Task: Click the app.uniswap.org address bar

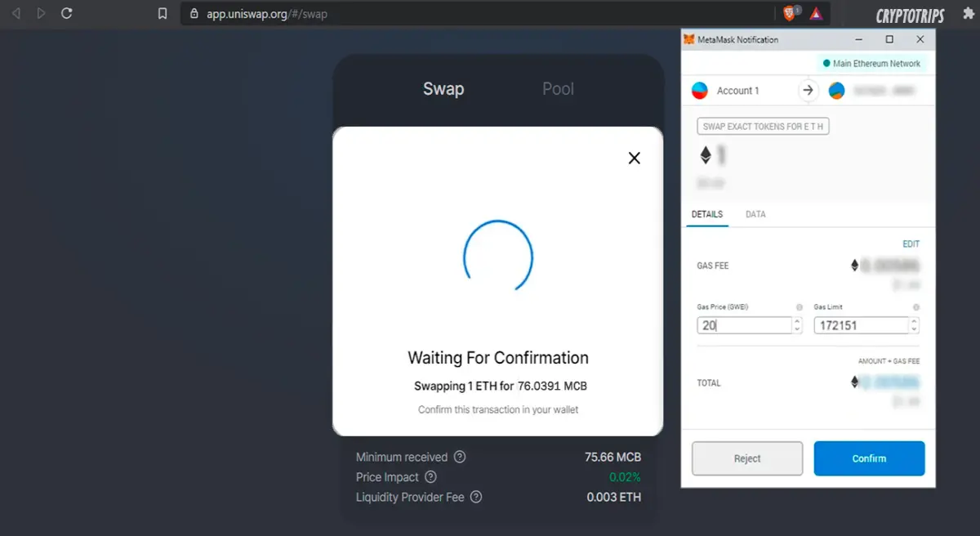Action: [x=478, y=14]
